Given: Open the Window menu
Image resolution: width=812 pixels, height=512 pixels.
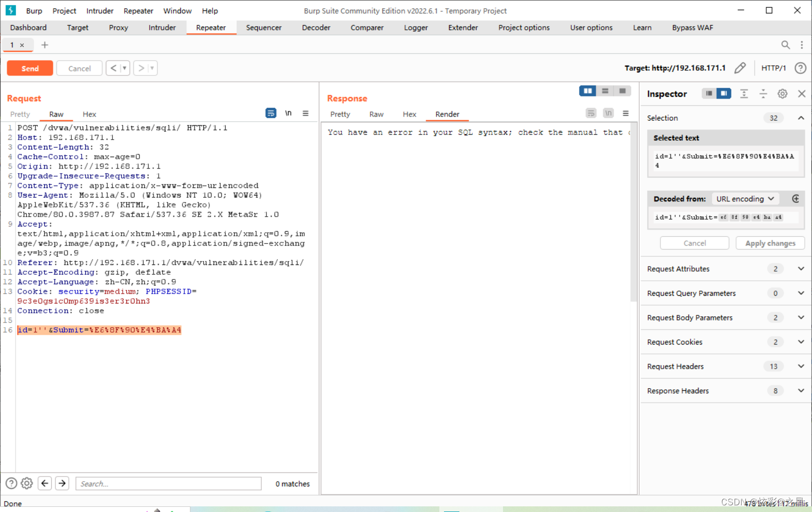Looking at the screenshot, I should (177, 11).
